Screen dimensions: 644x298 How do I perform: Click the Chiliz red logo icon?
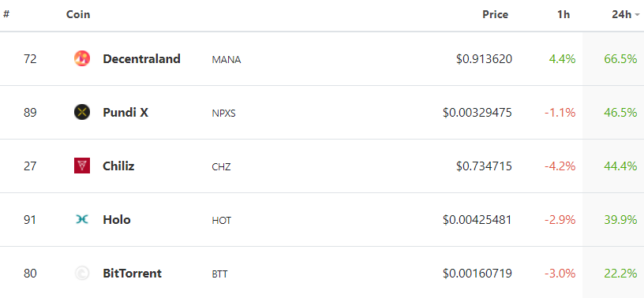(x=82, y=166)
